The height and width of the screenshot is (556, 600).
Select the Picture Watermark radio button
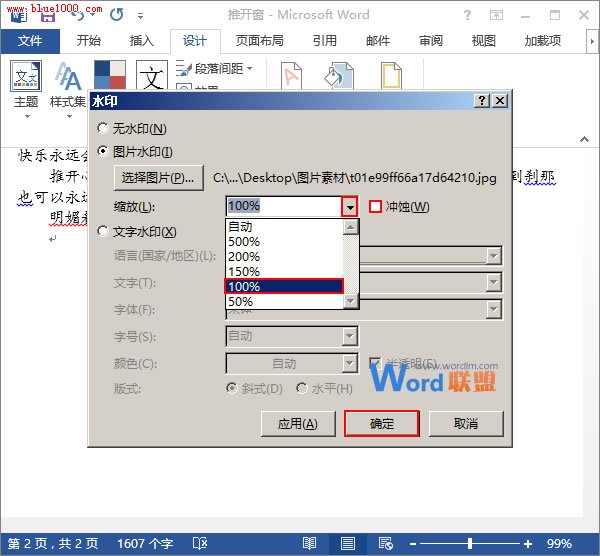(102, 151)
